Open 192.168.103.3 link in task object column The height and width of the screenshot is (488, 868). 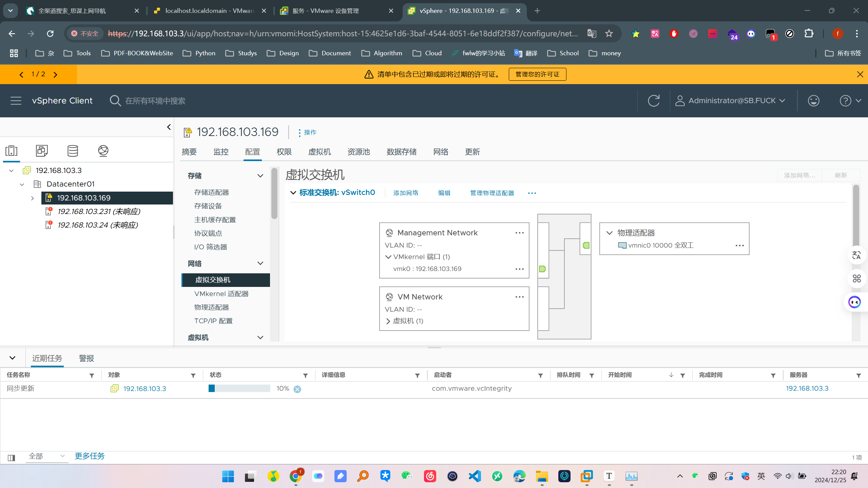click(145, 389)
